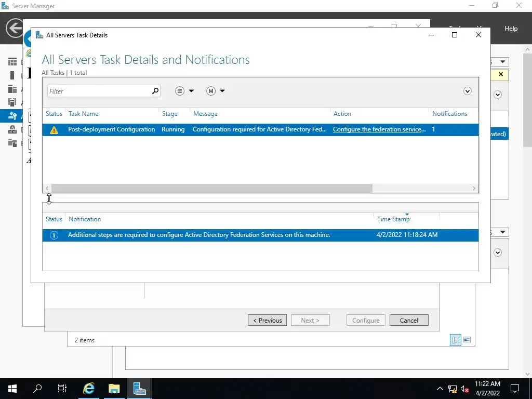Screen dimensions: 532x399
Task: Select the IIS globe-and-server sidebar icon
Action: pos(12,129)
